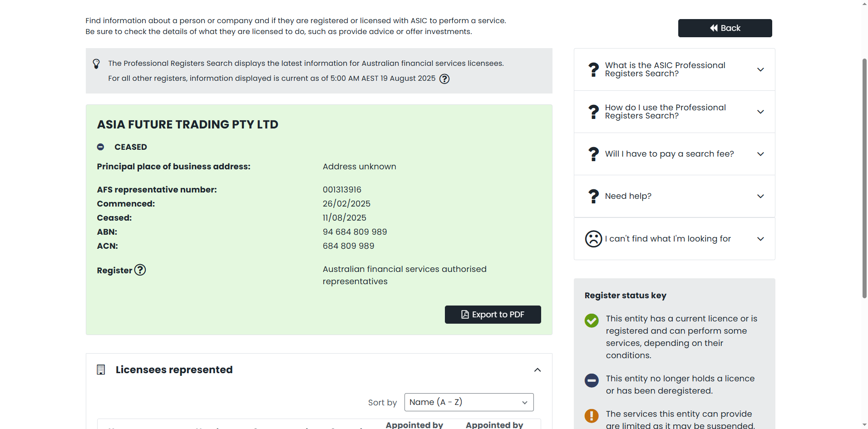This screenshot has width=868, height=429.
Task: Click the help icon next to Register
Action: [x=140, y=270]
